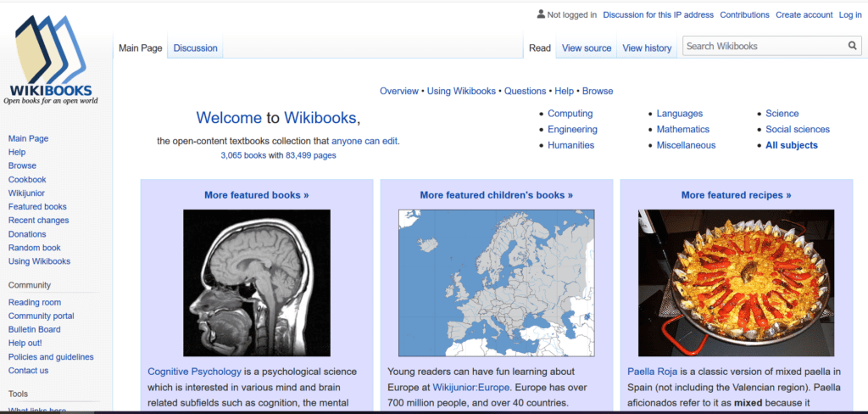Open the Languages subject
This screenshot has height=414, width=868.
[679, 114]
